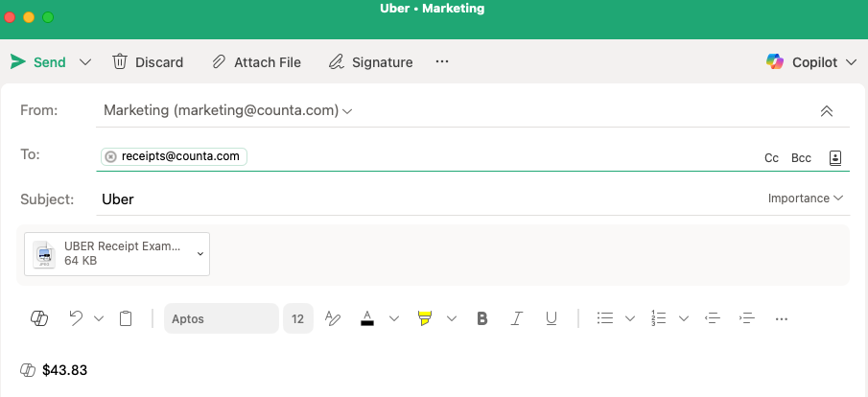The height and width of the screenshot is (397, 868).
Task: Click Attach File in toolbar
Action: pos(256,62)
